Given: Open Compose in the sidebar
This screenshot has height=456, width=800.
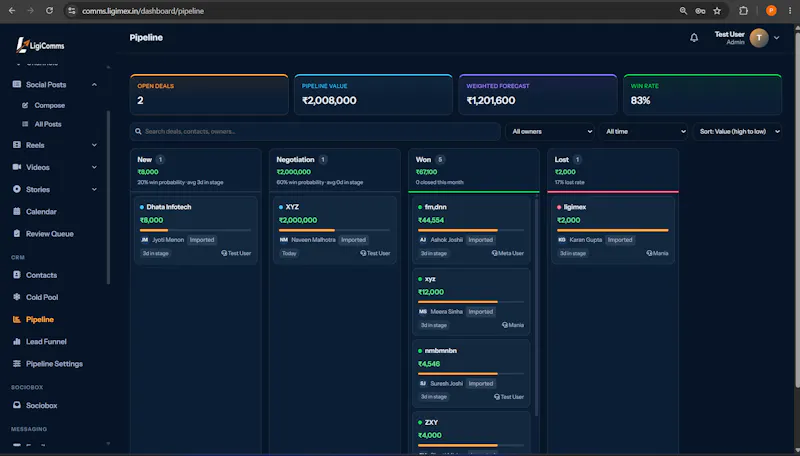Looking at the screenshot, I should tap(49, 105).
